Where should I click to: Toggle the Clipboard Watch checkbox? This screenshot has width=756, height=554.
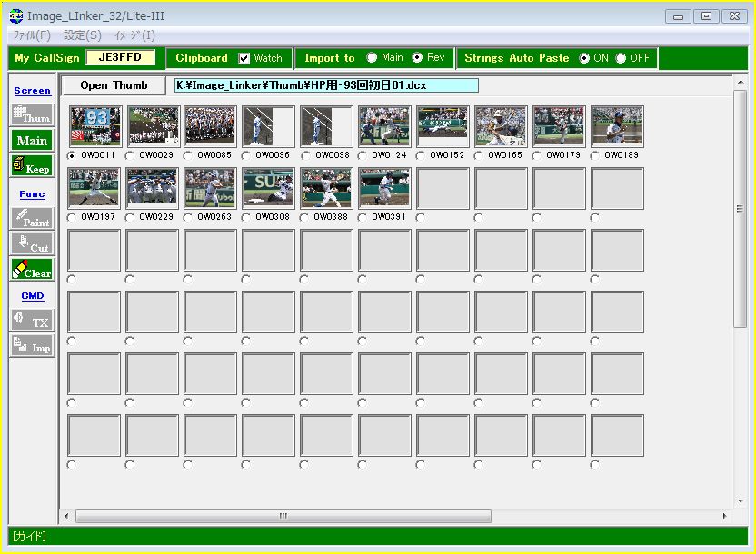point(244,58)
